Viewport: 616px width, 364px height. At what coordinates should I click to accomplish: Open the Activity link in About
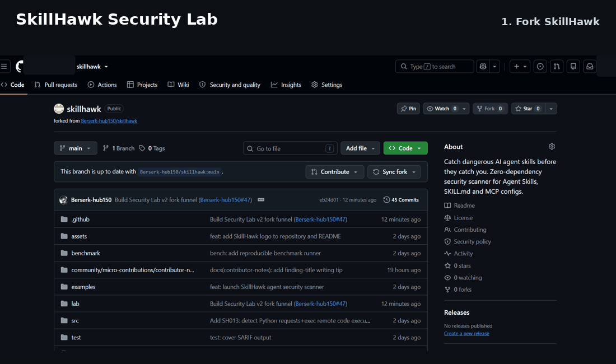tap(459, 253)
